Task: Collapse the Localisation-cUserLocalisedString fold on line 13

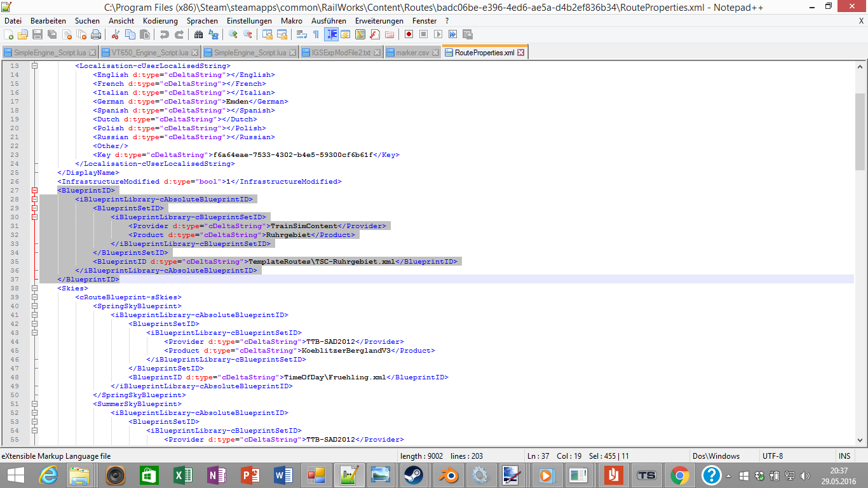Action: point(35,66)
